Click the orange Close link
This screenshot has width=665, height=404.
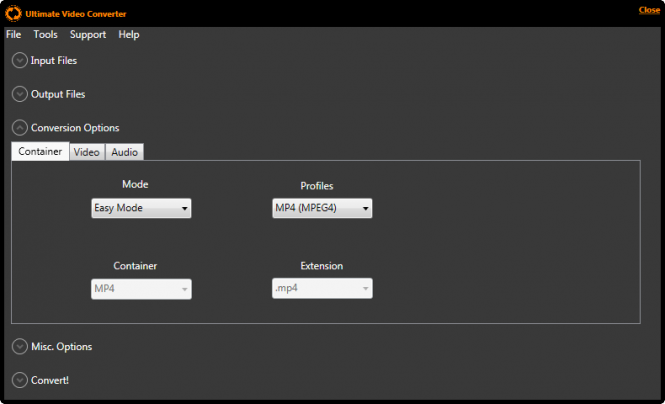[x=649, y=10]
